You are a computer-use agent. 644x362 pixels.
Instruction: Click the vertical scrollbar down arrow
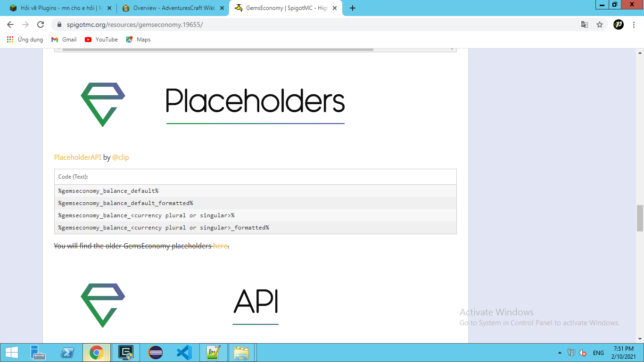[x=640, y=339]
